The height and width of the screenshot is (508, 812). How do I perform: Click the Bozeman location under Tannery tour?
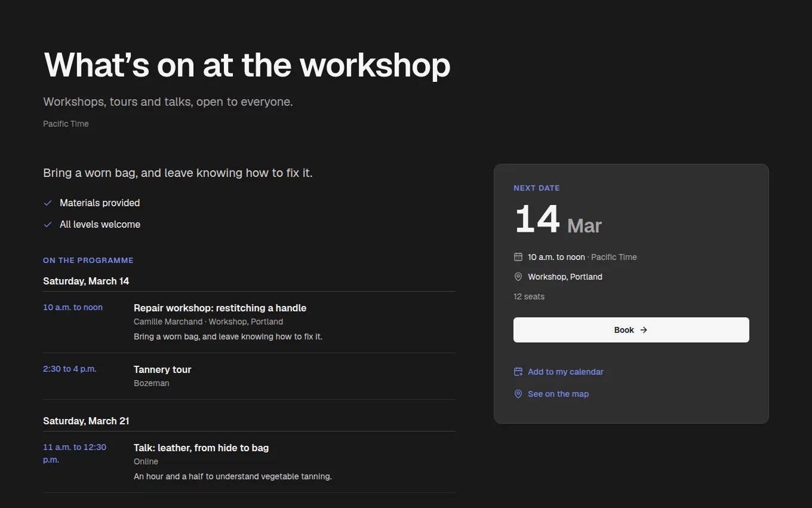(x=152, y=383)
